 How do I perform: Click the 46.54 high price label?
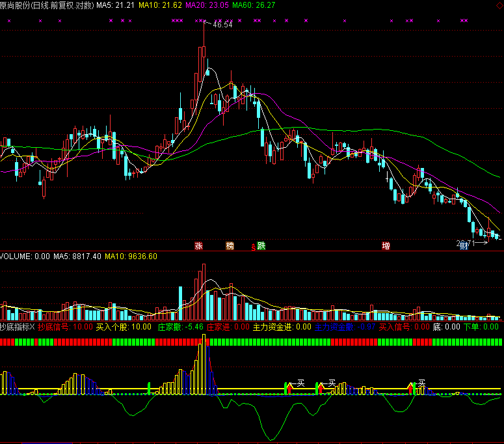coord(222,25)
